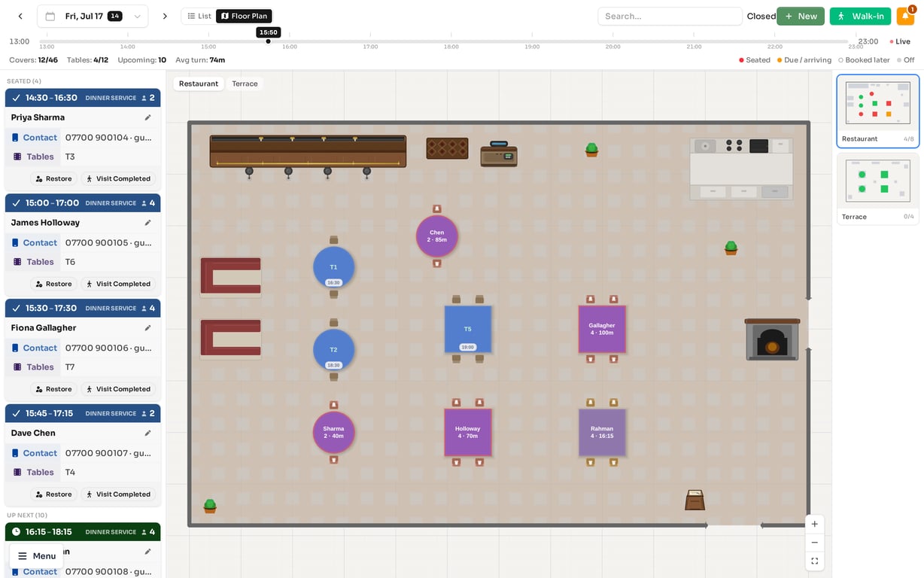Switch to List view
Image resolution: width=924 pixels, height=578 pixels.
point(199,16)
